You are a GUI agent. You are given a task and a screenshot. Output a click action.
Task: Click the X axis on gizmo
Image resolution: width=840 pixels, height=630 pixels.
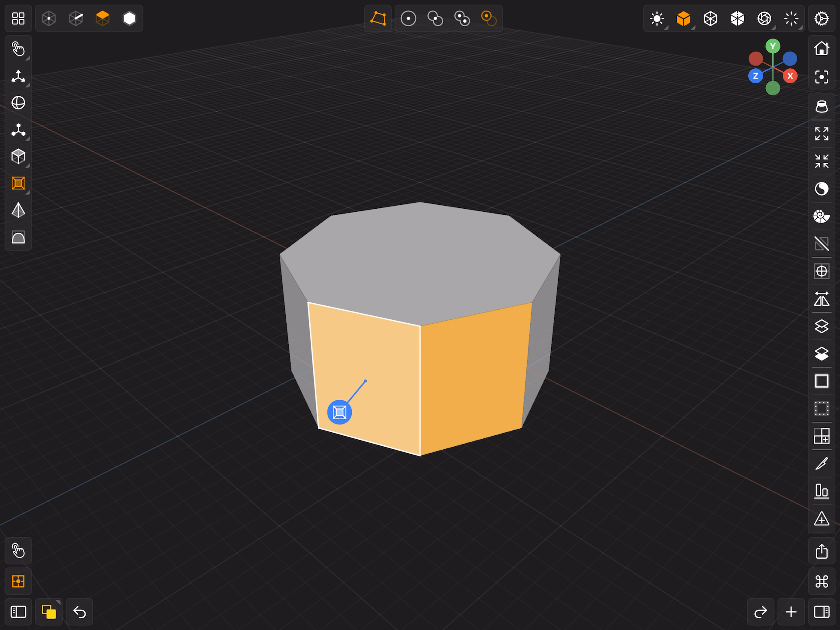click(x=790, y=76)
